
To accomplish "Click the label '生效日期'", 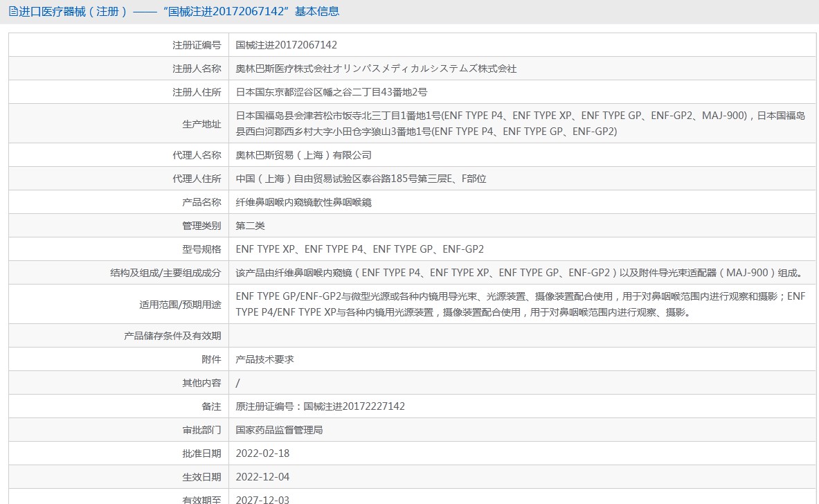I will pyautogui.click(x=201, y=477).
